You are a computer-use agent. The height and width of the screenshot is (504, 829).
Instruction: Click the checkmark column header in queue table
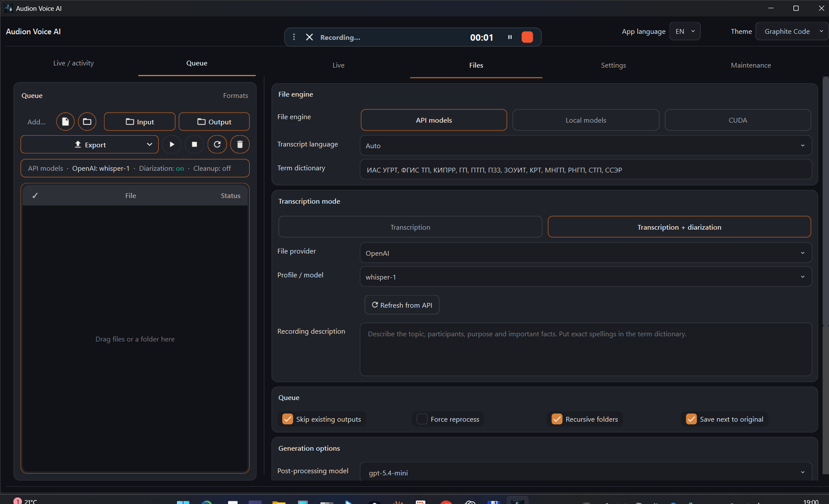35,196
